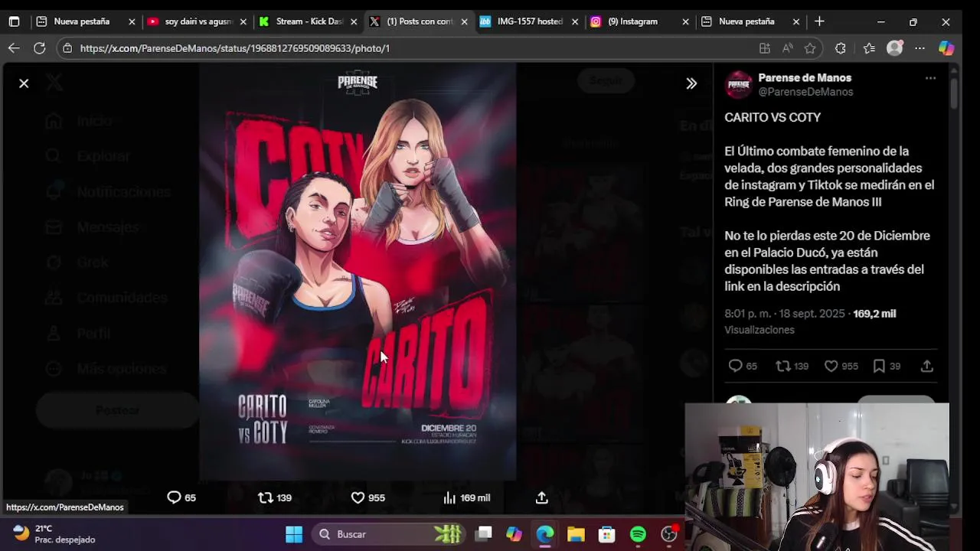
Task: Toggle read aloud icon in the address bar
Action: 787,48
